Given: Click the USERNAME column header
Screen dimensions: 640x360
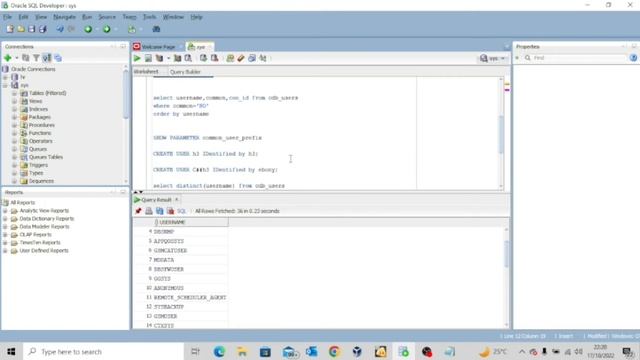Looking at the screenshot, I should click(190, 222).
